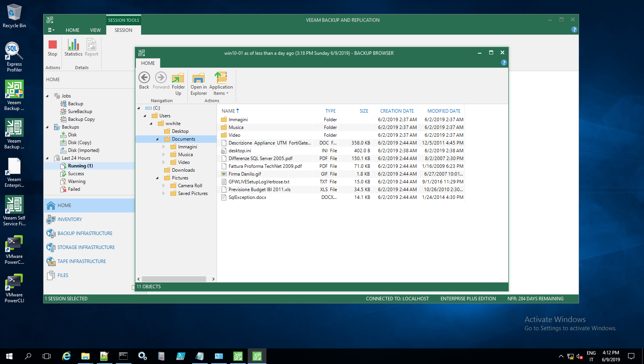Open Task View on taskbar
The width and height of the screenshot is (644, 364).
[x=47, y=356]
